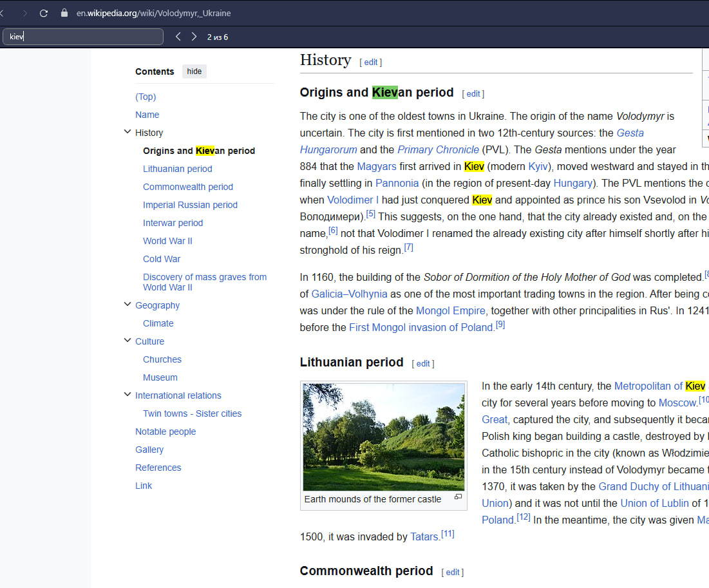
Task: Open the Grand Duchy of Lithuania link
Action: coord(654,487)
